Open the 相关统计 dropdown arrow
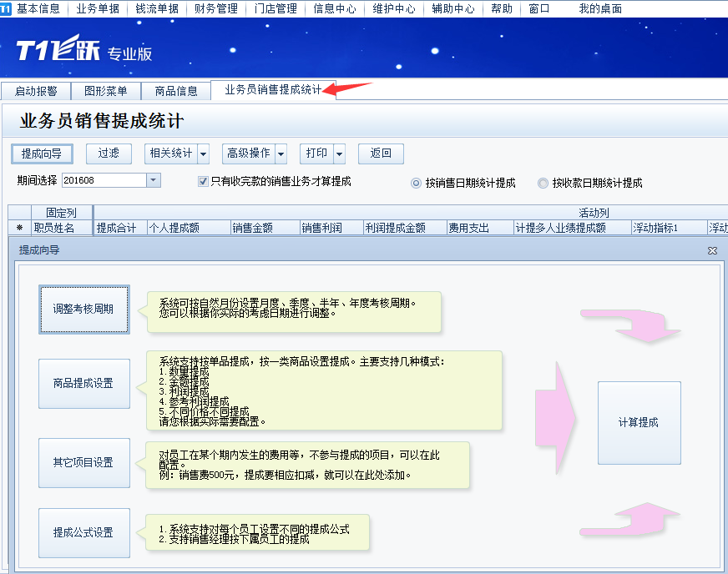This screenshot has height=574, width=728. 203,154
